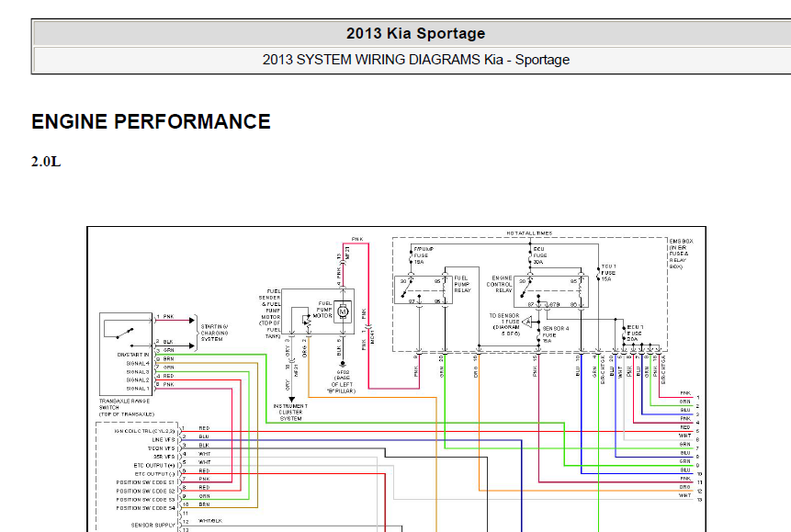791x532 pixels.
Task: Click the triangle "A" connector arrow symbol
Action: 526,322
